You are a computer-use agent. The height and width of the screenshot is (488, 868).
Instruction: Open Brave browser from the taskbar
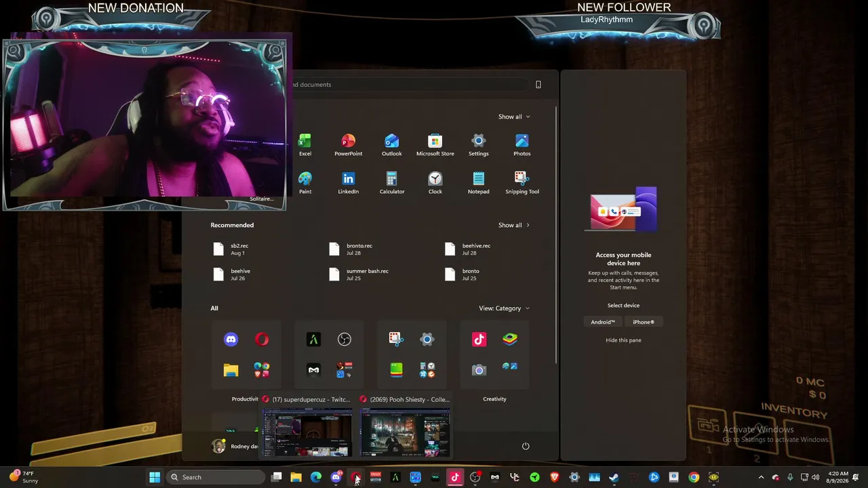point(555,477)
